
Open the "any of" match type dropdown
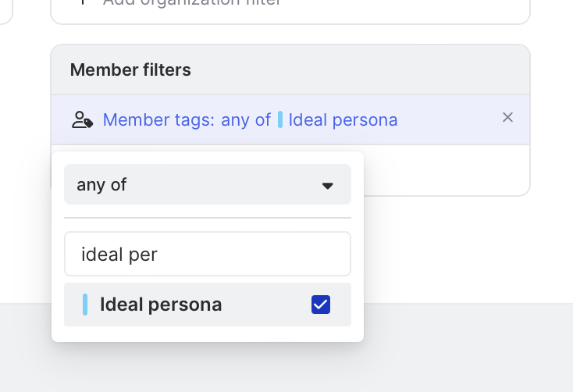(207, 185)
